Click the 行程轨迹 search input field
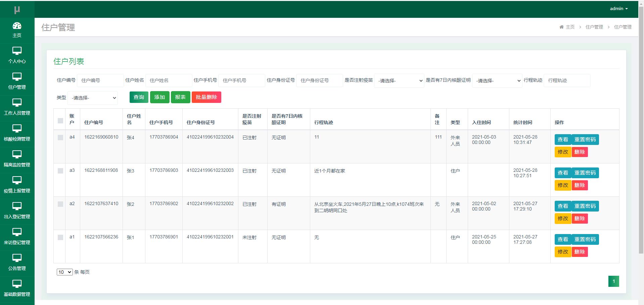The image size is (644, 305). (567, 81)
